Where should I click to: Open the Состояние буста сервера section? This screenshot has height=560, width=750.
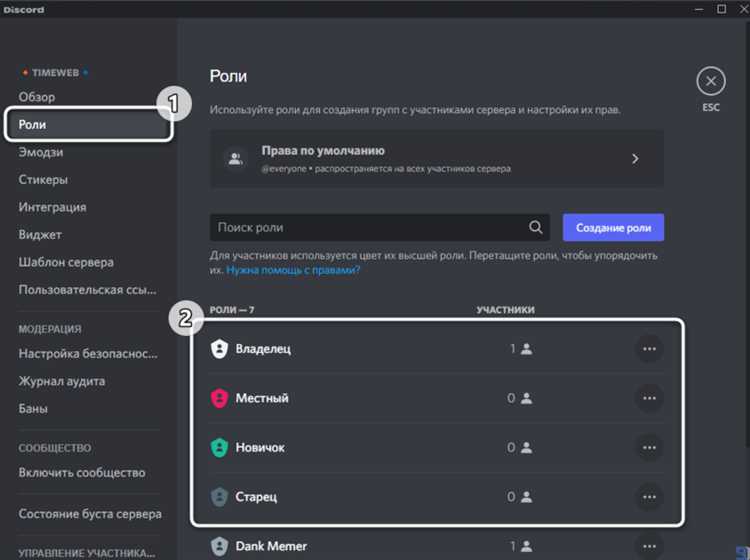pos(90,514)
